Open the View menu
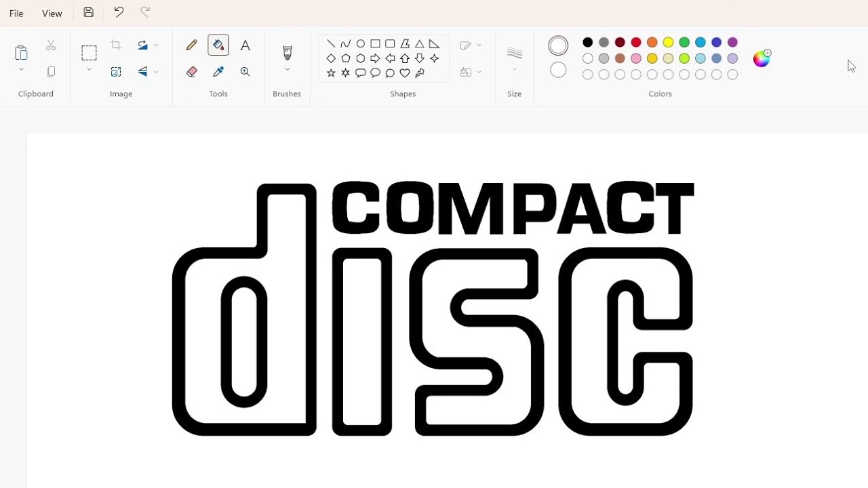Image resolution: width=868 pixels, height=488 pixels. coord(52,14)
